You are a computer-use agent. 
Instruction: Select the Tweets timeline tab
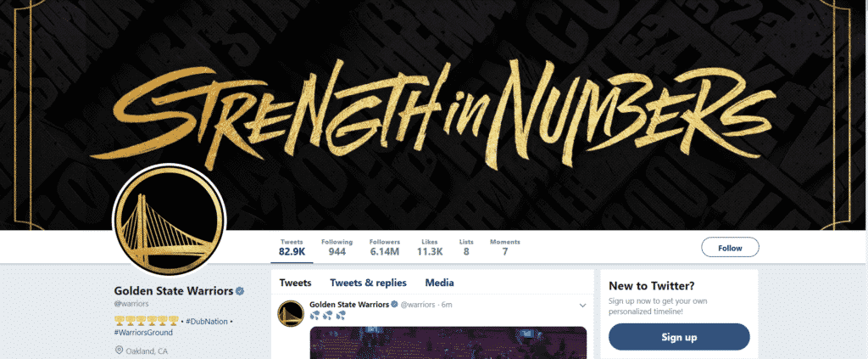tap(295, 283)
